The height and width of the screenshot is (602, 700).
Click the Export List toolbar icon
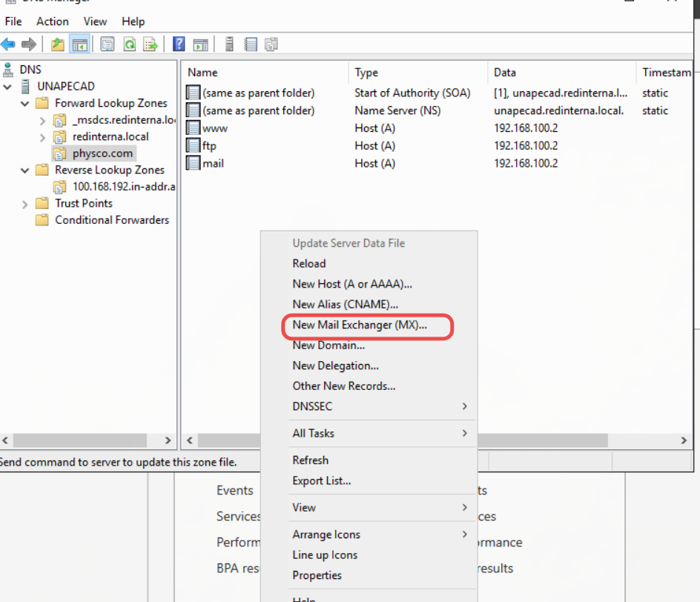151,44
